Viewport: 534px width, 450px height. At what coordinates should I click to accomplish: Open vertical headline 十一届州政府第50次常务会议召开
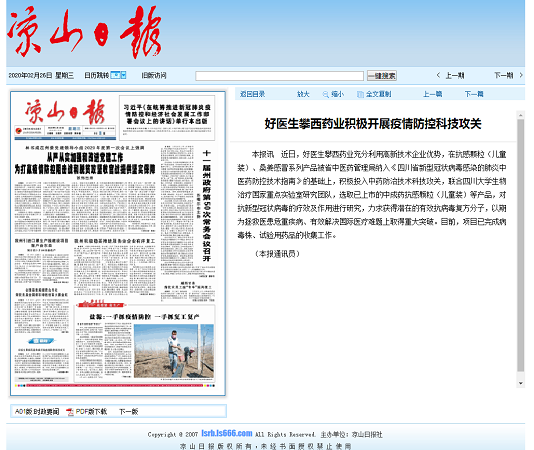207,206
